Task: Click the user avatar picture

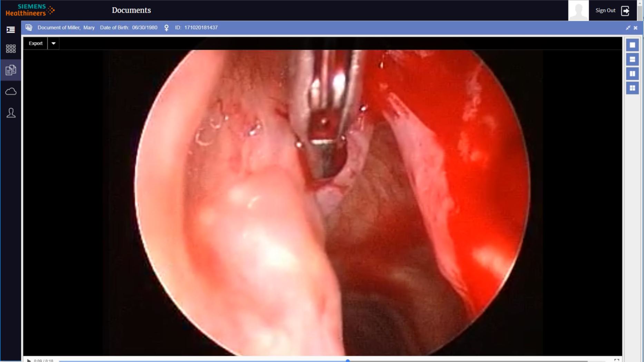Action: pos(578,10)
